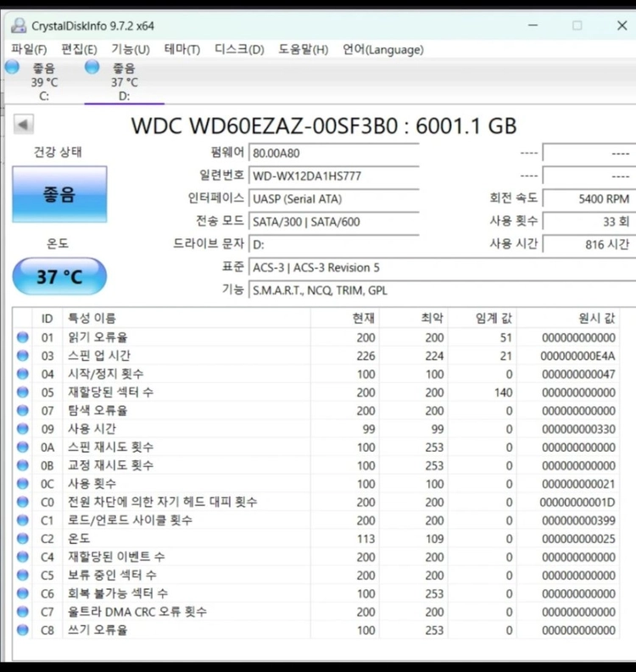Screen dimensions: 636x672
Task: Click status orb for 쓰기 오류율 row
Action: coord(23,630)
